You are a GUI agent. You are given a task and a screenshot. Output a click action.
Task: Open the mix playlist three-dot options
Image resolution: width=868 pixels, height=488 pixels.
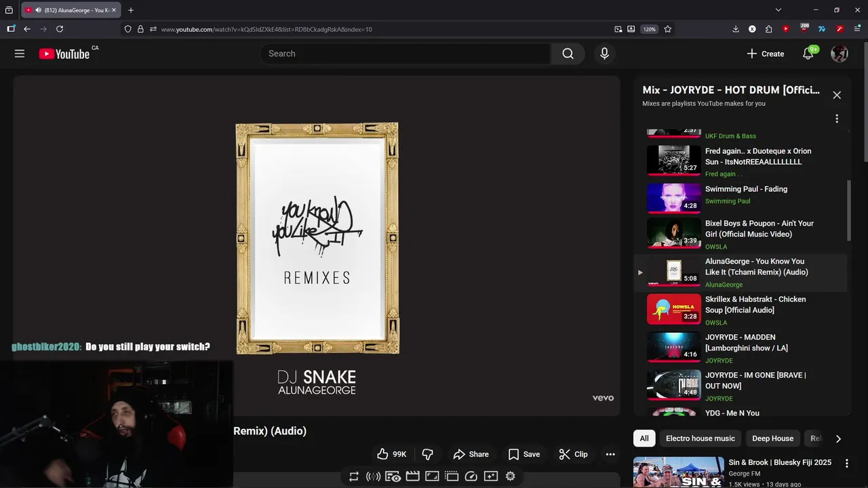tap(837, 119)
